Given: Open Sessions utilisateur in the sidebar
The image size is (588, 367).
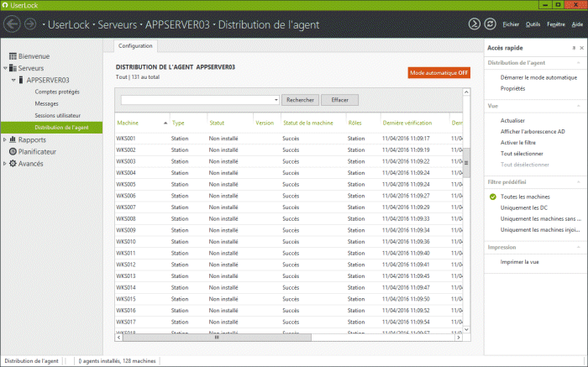Looking at the screenshot, I should pos(58,115).
